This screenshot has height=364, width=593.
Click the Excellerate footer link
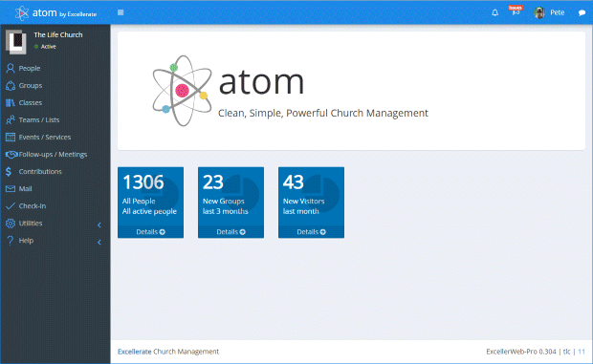pos(134,352)
